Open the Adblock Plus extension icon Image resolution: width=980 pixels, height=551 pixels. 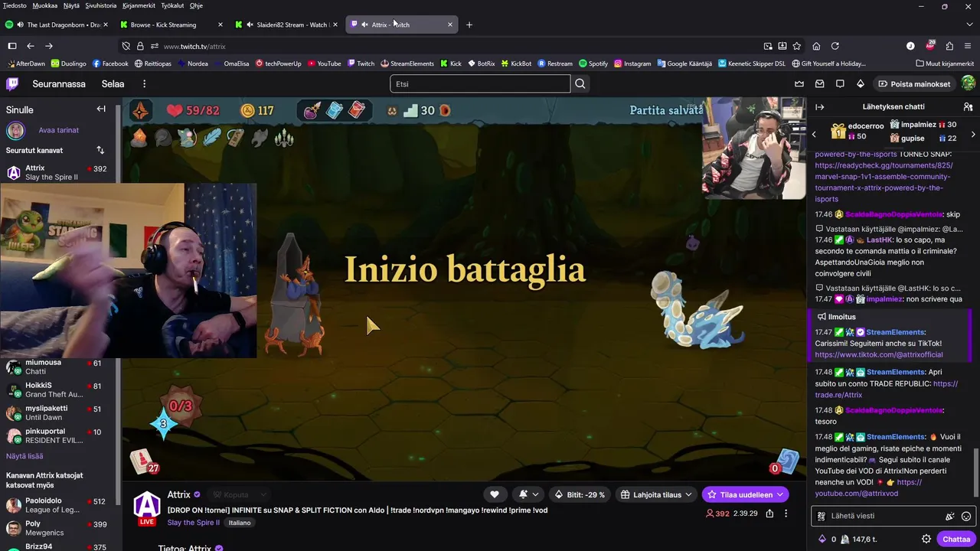coord(930,46)
